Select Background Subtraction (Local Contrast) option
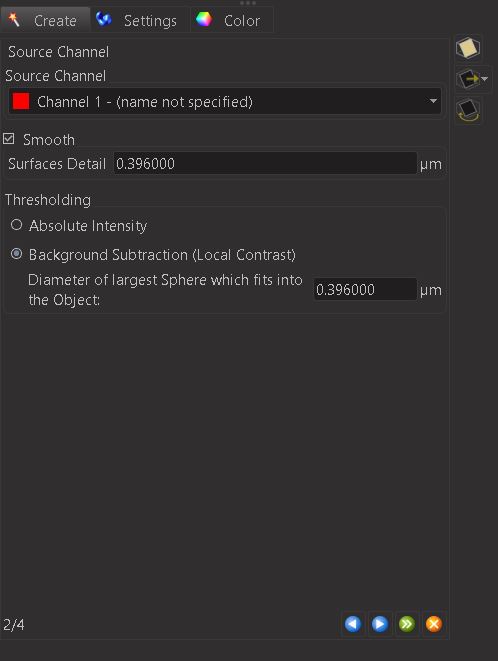 pos(16,254)
